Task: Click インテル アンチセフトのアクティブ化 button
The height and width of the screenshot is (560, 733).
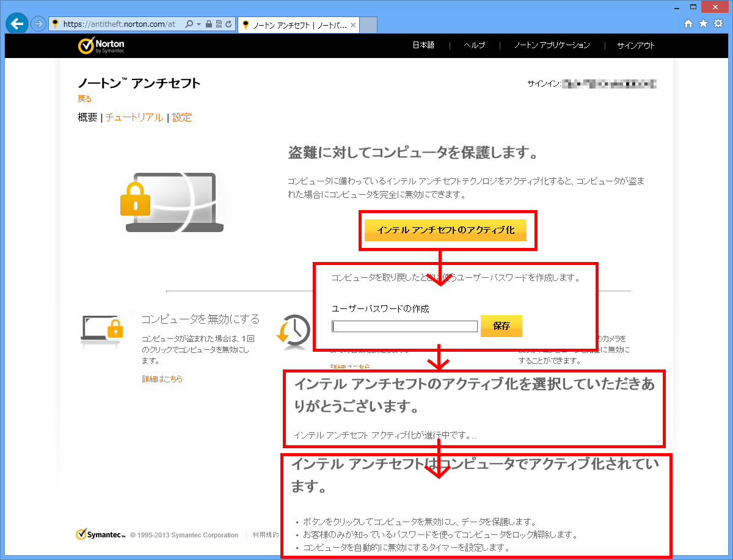Action: click(x=446, y=230)
